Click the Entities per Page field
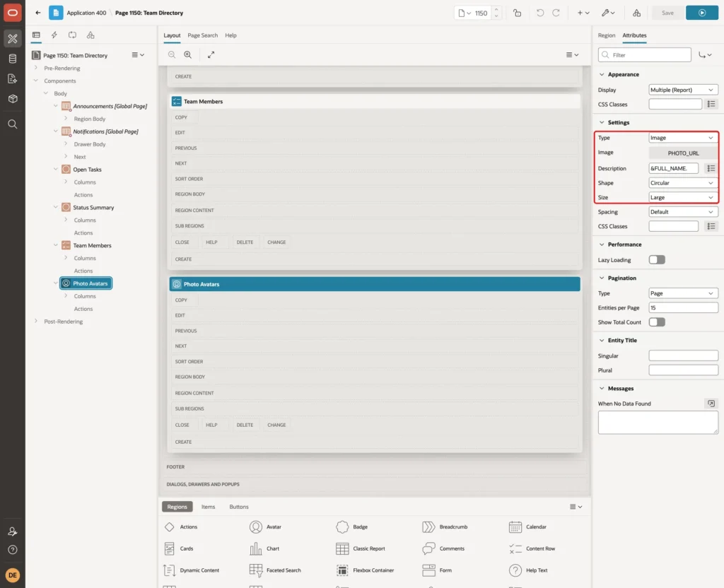This screenshot has width=724, height=588. click(683, 308)
